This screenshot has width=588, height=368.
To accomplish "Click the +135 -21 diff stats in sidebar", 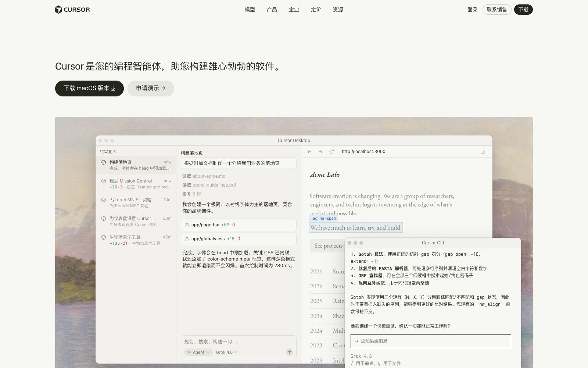I will 118,243.
